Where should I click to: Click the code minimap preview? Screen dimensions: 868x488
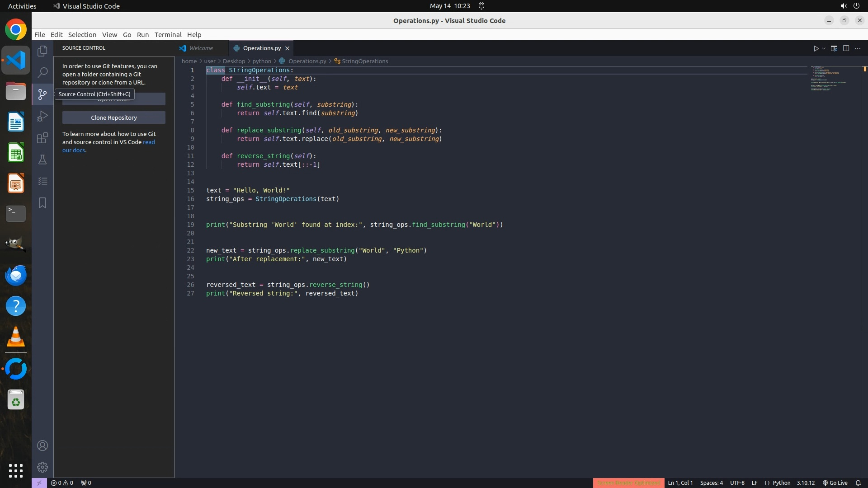[828, 79]
